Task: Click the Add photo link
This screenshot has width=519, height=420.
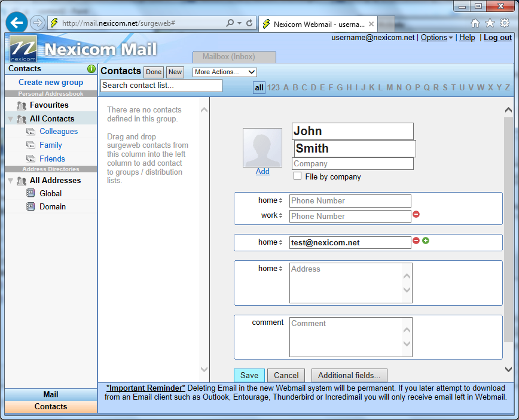Action: coord(262,172)
